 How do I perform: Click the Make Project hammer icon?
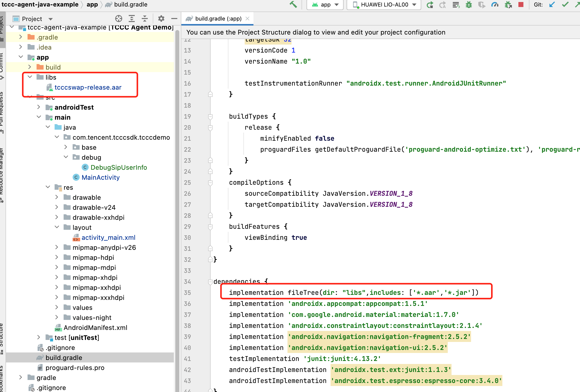click(x=293, y=5)
